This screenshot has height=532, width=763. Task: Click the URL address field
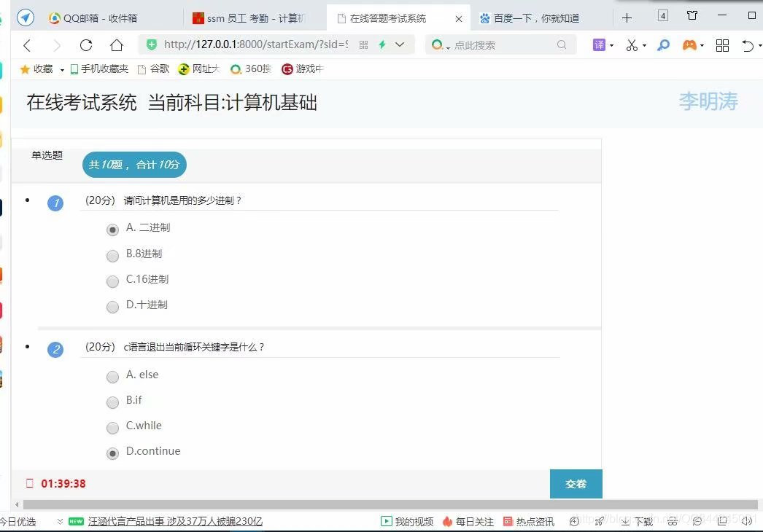pyautogui.click(x=256, y=44)
